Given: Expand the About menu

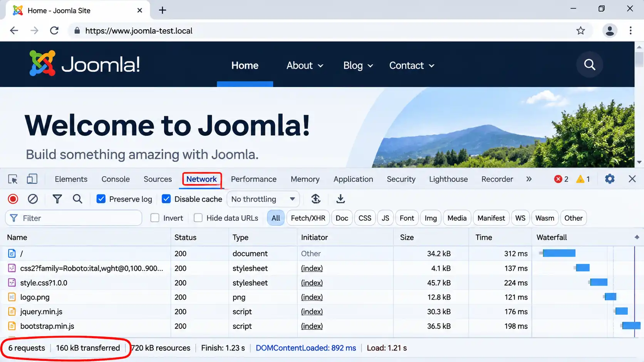Looking at the screenshot, I should point(305,65).
